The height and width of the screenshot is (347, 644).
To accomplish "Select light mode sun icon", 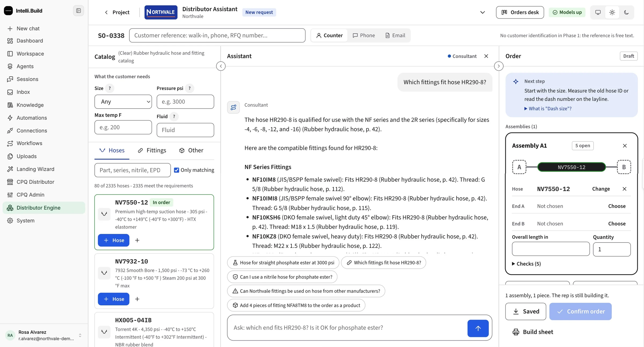I will pyautogui.click(x=612, y=12).
